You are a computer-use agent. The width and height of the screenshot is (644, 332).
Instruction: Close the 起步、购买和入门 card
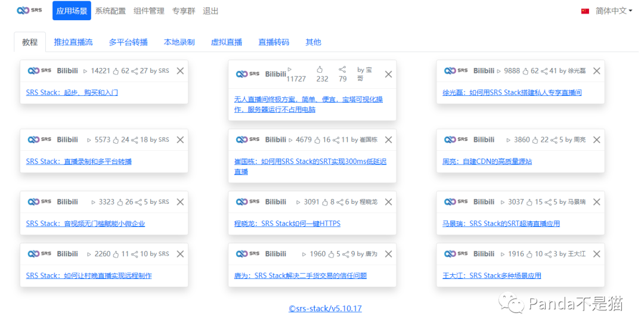[x=180, y=71]
